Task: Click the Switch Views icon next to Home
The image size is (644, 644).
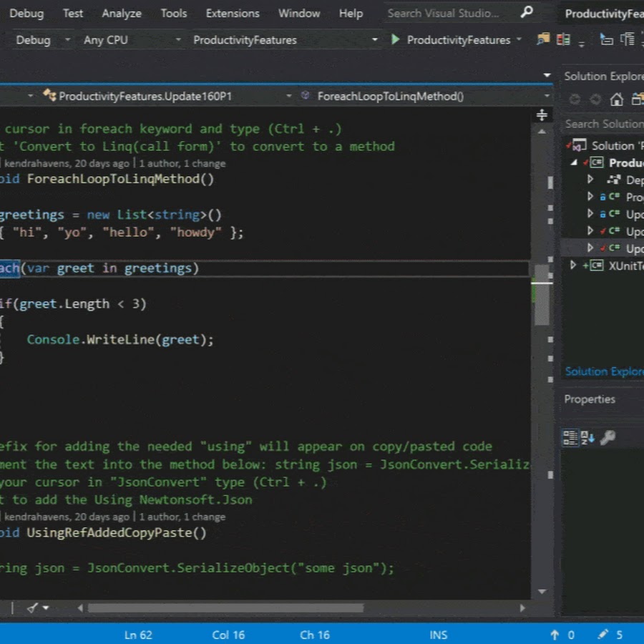Action: [638, 99]
